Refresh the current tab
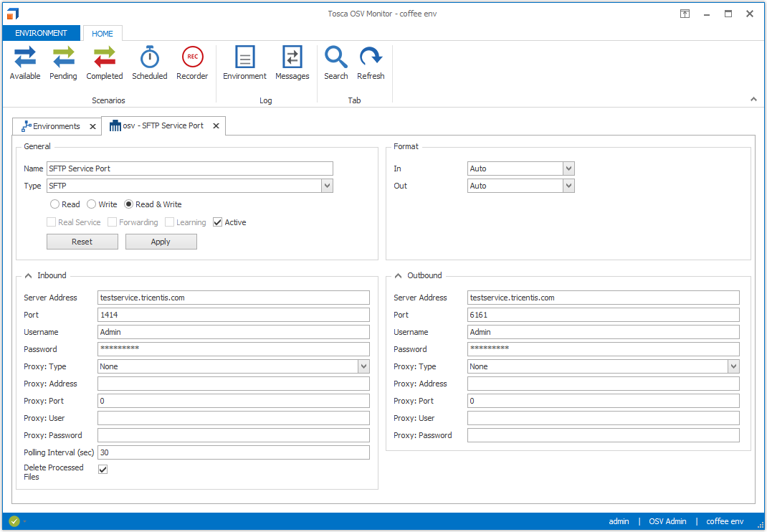Screen dimensions: 767x532 (371, 63)
